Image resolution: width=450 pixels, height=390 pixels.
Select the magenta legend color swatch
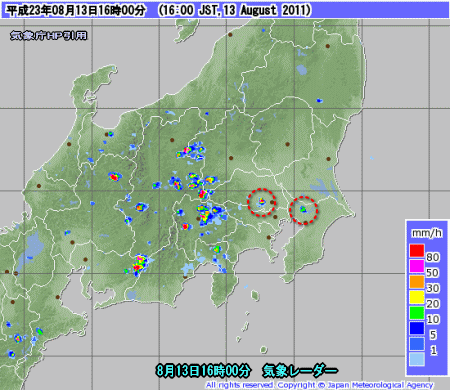point(417,266)
